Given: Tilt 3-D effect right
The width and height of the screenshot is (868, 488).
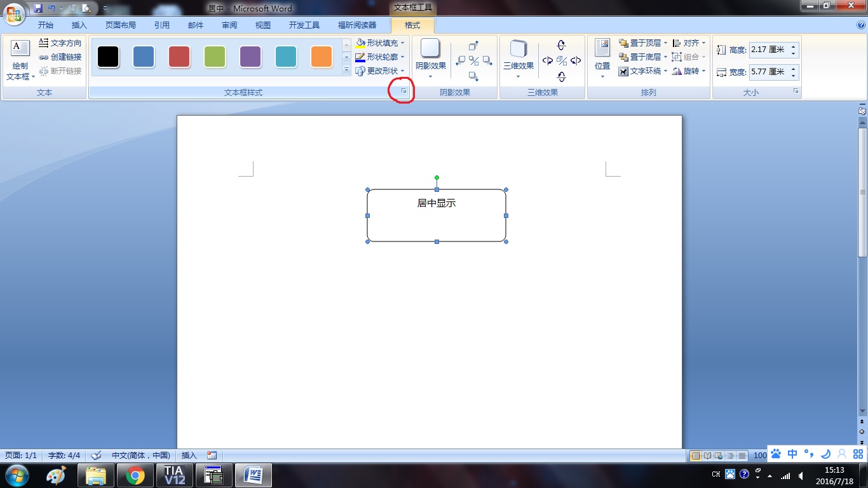Looking at the screenshot, I should 575,61.
